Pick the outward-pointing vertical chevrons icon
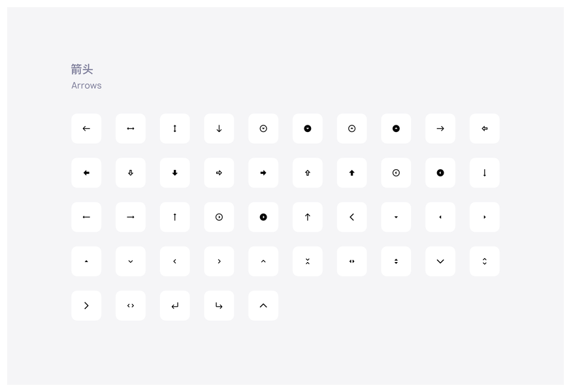 click(x=485, y=261)
